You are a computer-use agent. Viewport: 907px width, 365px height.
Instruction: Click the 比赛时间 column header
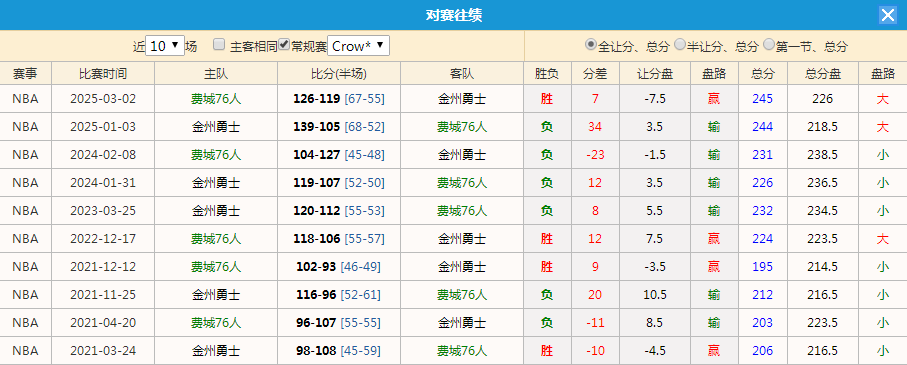(x=103, y=73)
